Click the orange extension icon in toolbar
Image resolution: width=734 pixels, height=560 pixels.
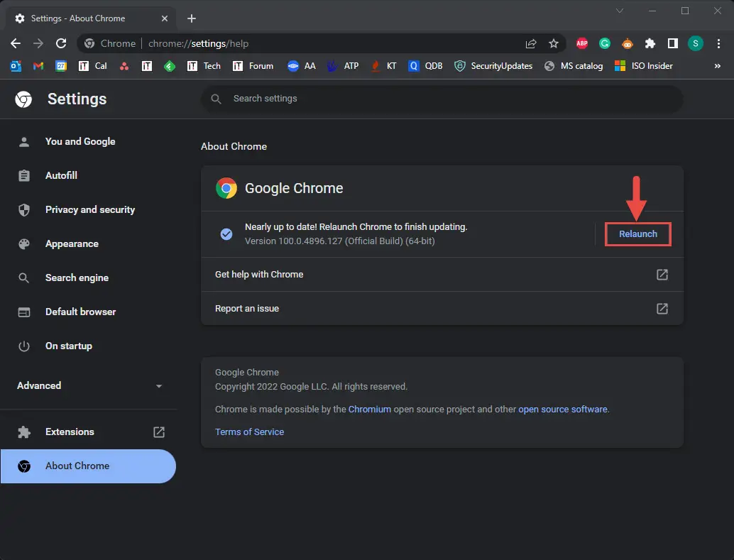point(628,43)
